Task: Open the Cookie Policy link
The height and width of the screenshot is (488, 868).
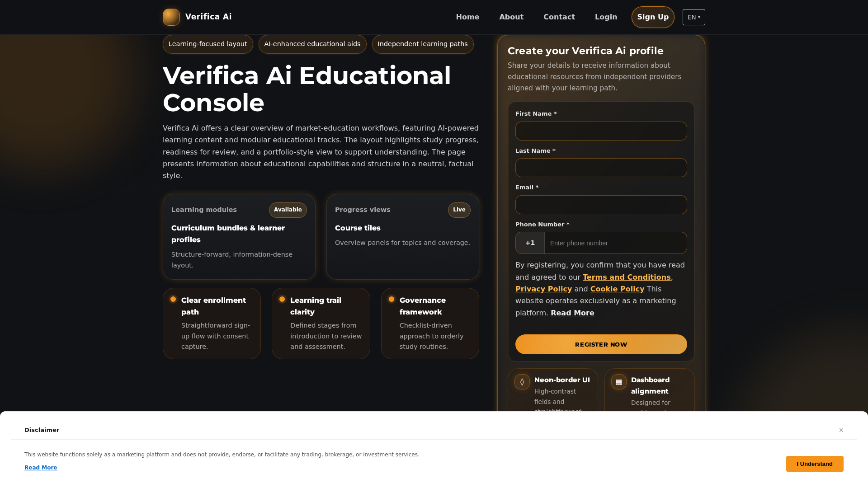Action: [617, 289]
